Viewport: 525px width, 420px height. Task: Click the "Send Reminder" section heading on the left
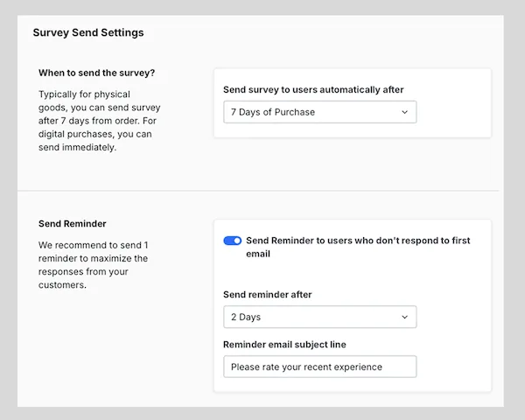coord(73,224)
